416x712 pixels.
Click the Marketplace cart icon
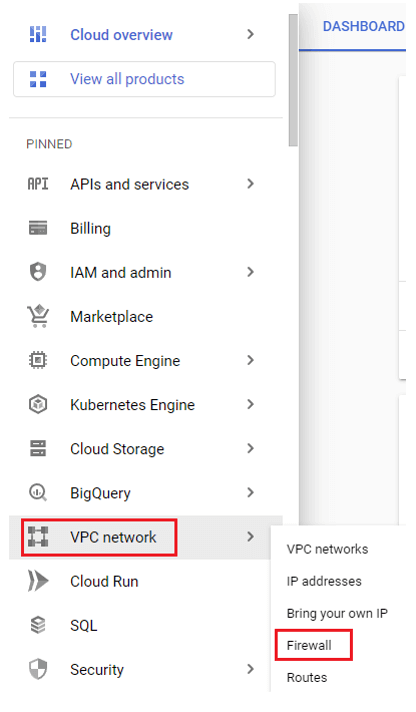38,316
